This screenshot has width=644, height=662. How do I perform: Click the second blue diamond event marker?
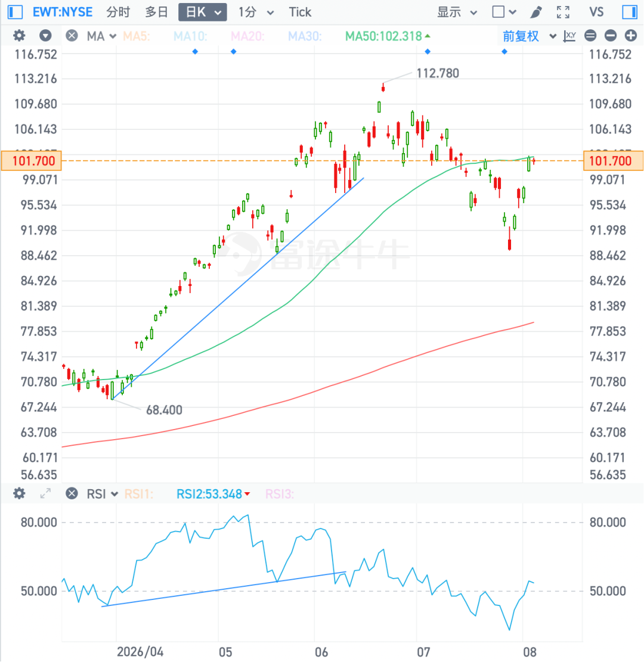[x=234, y=51]
